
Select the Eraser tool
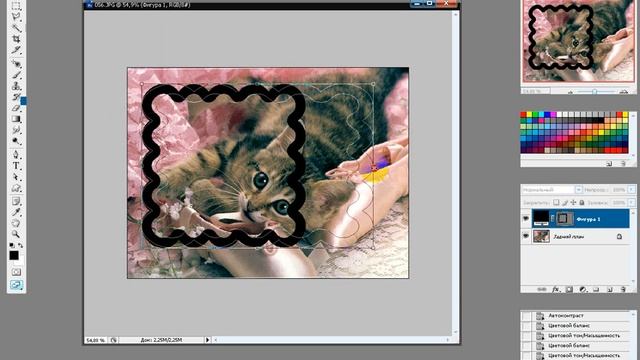(16, 108)
